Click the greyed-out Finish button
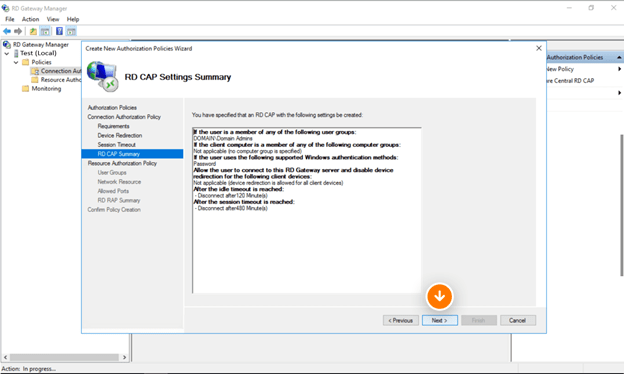The width and height of the screenshot is (624, 374). click(x=479, y=320)
